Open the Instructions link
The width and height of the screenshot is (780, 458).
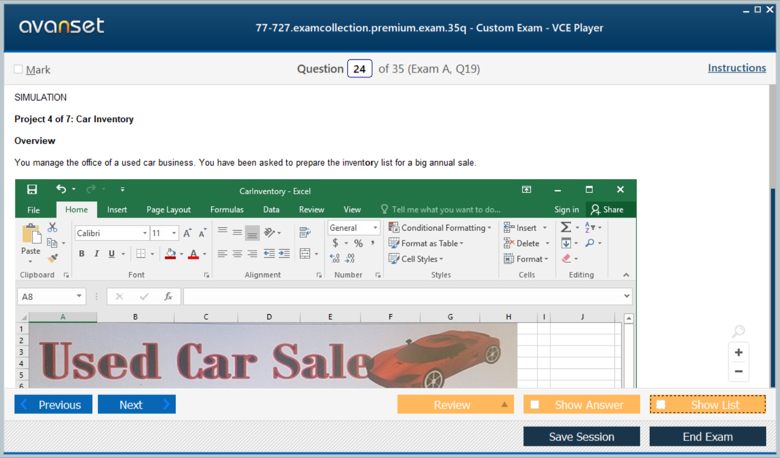coord(736,68)
